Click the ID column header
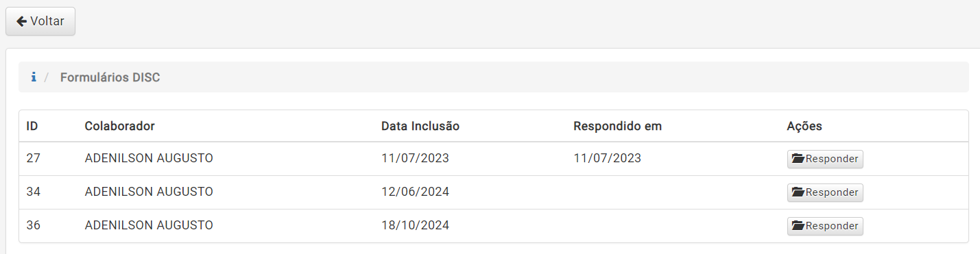 point(32,126)
